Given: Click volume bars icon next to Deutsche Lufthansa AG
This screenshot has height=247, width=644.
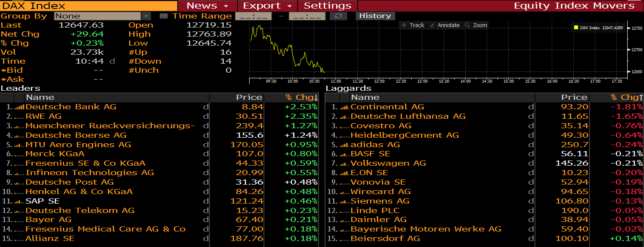Looking at the screenshot, I should [x=344, y=116].
